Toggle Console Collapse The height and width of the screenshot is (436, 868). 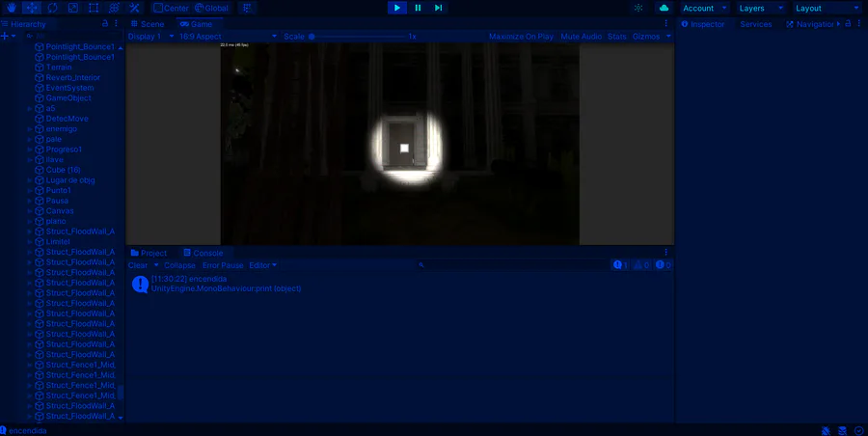180,265
